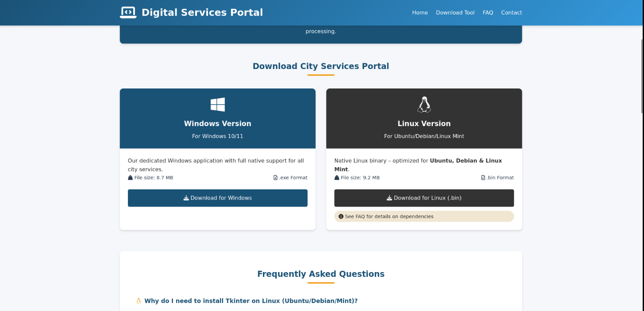
Task: Expand the Tkinter on Linux FAQ question
Action: [x=251, y=301]
